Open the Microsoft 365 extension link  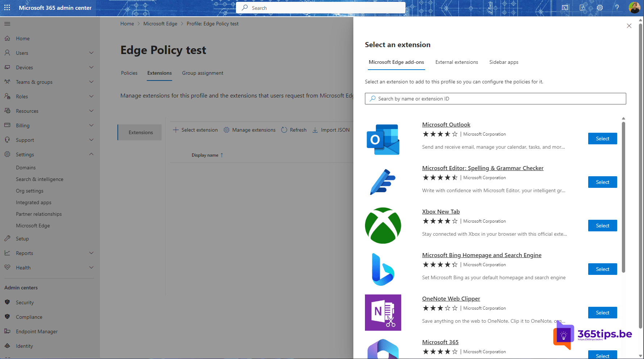[440, 342]
